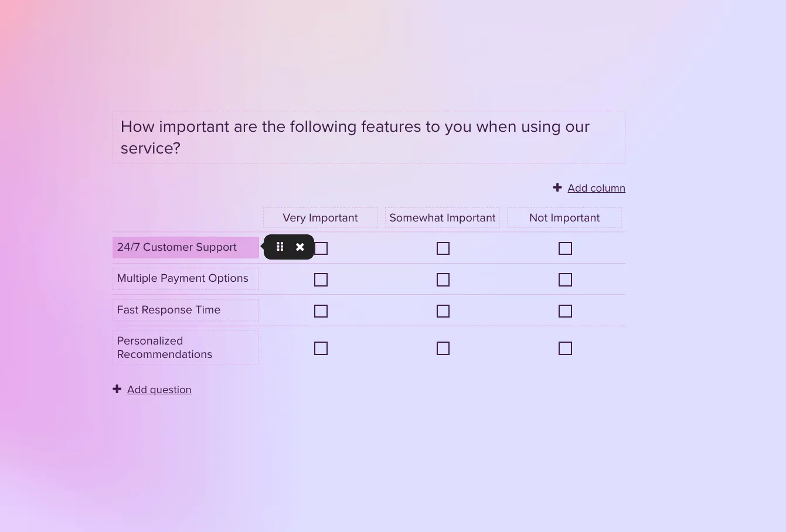Tick Somewhat Important for Multiple Payment Options
This screenshot has width=786, height=532.
(x=443, y=280)
